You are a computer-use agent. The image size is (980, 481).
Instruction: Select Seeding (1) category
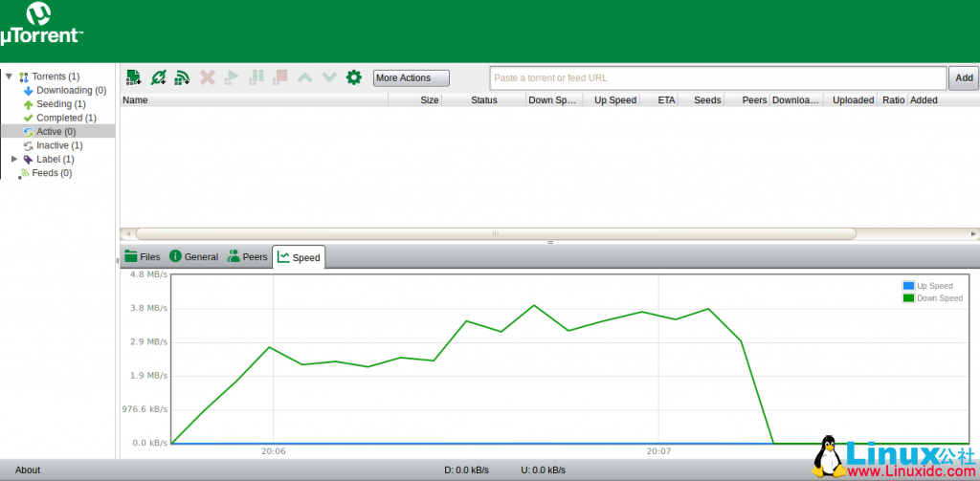point(60,103)
